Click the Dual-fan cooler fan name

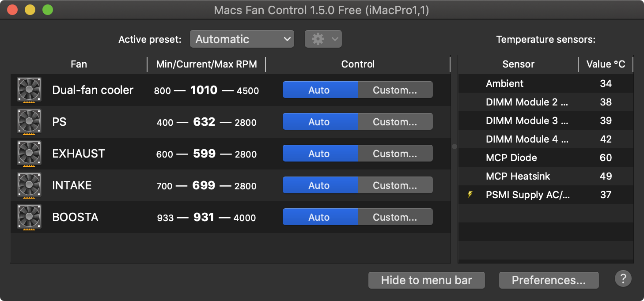(x=93, y=90)
